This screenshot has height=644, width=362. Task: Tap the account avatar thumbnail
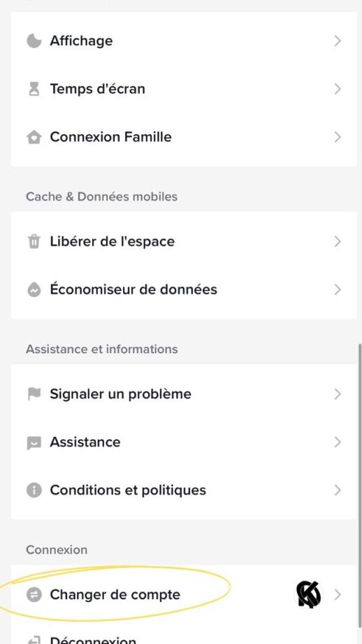pos(308,594)
